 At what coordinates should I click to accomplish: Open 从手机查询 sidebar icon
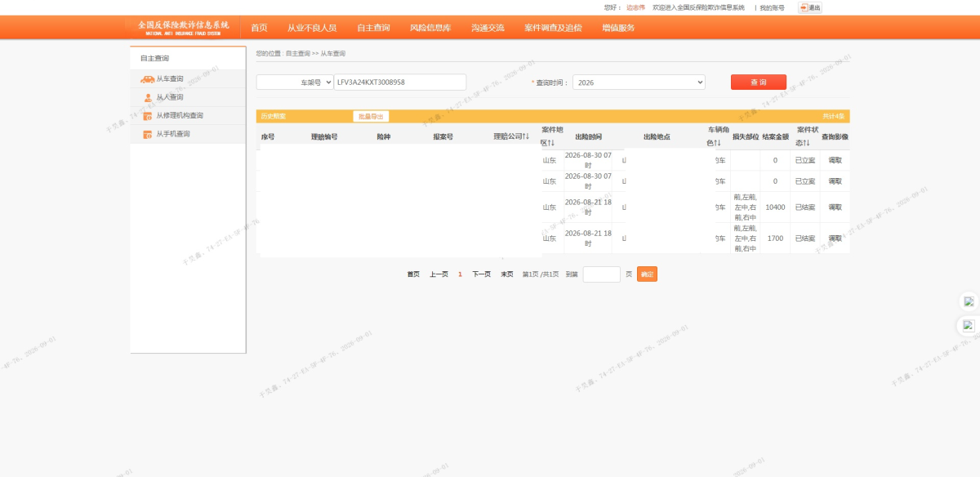coord(148,134)
